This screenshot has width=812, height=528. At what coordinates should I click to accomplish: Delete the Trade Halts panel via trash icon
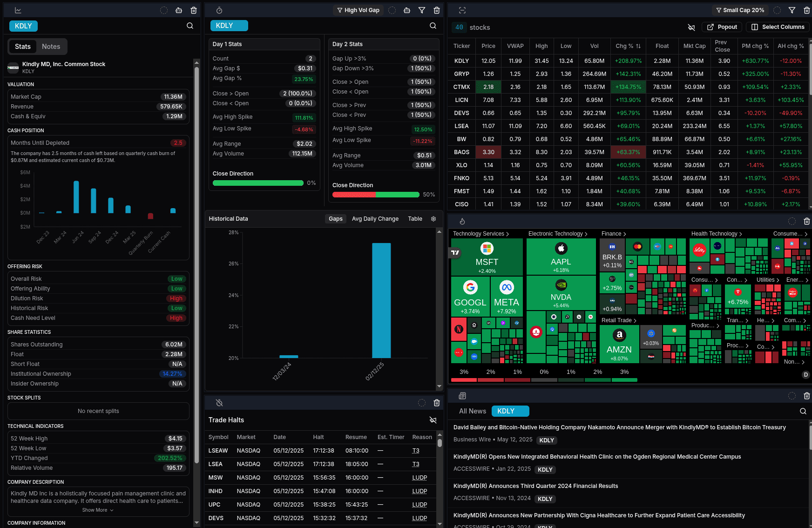click(x=437, y=403)
